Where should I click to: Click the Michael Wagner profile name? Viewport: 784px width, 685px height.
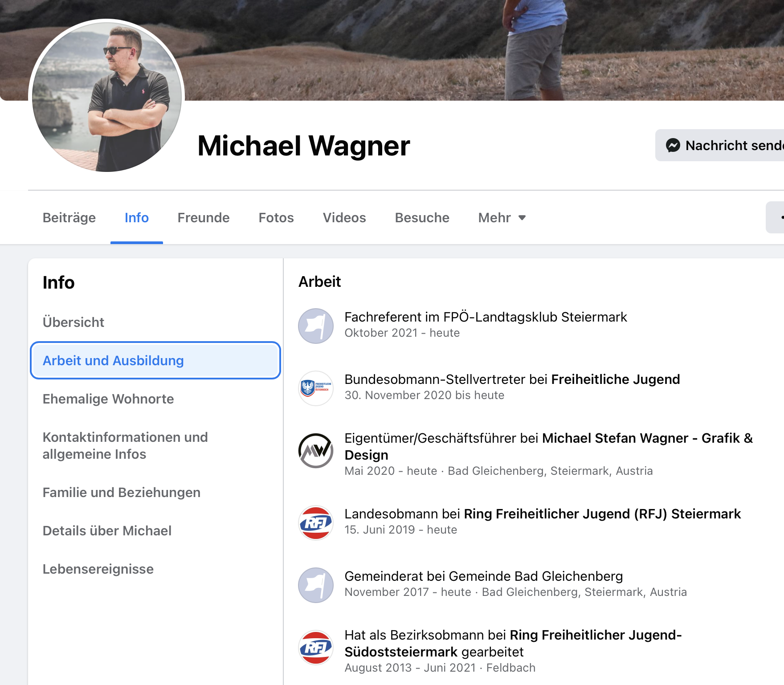pos(304,146)
